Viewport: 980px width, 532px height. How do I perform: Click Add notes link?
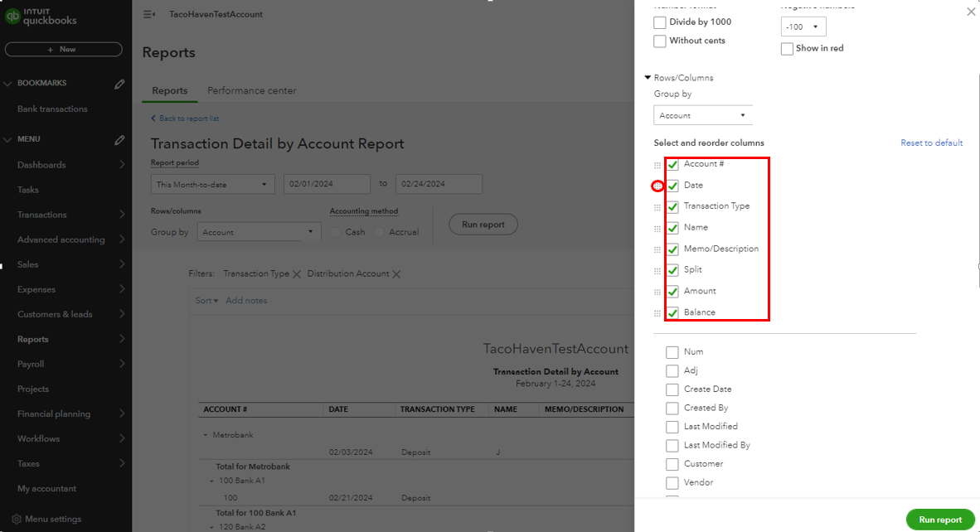(x=246, y=300)
